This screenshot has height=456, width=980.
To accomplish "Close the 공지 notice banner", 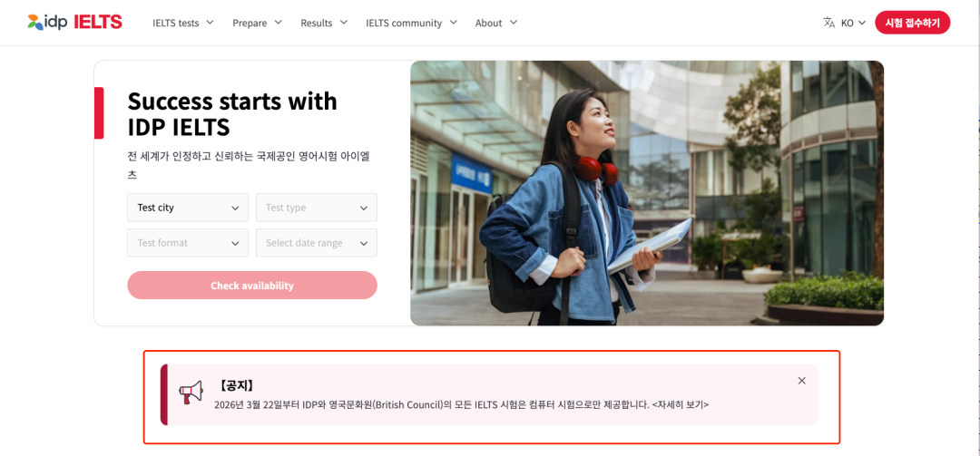I will coord(802,381).
